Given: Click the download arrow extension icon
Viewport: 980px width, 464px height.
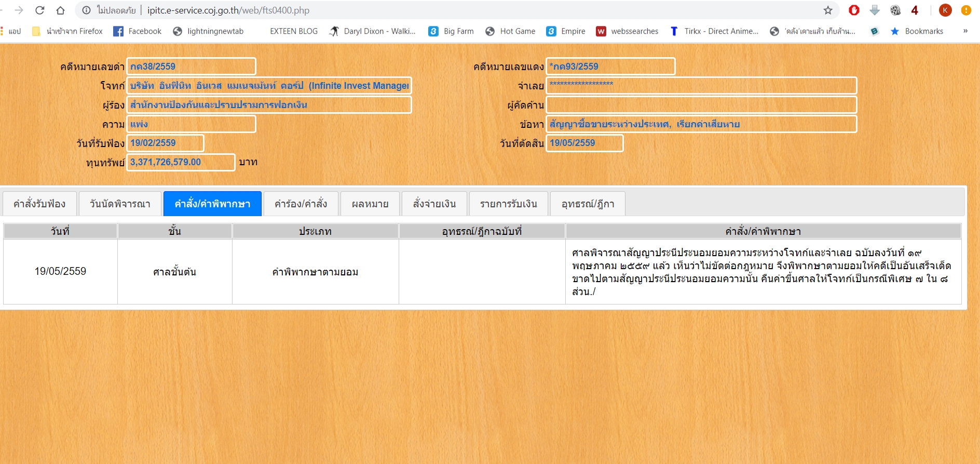Looking at the screenshot, I should pyautogui.click(x=875, y=10).
